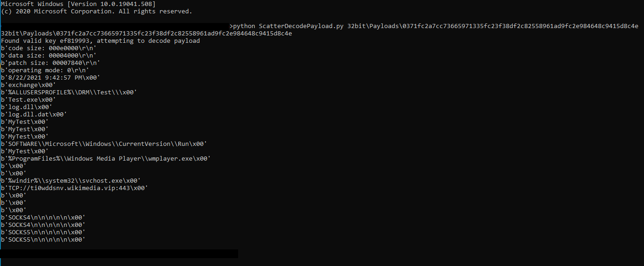Click the 'Test.exe' output line
The image size is (644, 266).
point(28,100)
